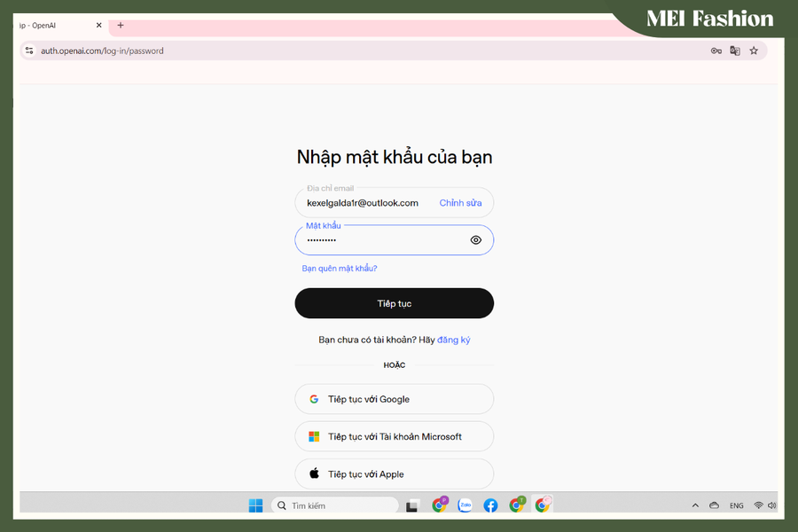
Task: Open the Wi-Fi network tray icon
Action: pyautogui.click(x=758, y=505)
